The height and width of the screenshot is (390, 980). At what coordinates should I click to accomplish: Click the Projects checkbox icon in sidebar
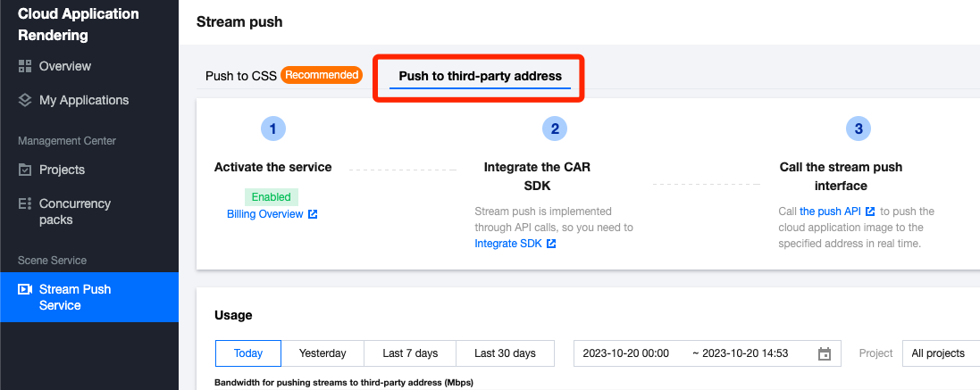pyautogui.click(x=25, y=170)
